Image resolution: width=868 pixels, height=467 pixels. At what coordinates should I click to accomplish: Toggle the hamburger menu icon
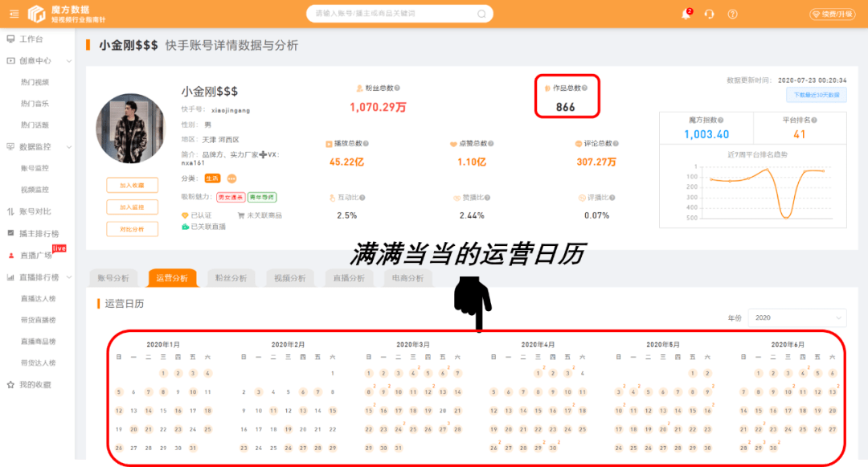click(x=14, y=14)
